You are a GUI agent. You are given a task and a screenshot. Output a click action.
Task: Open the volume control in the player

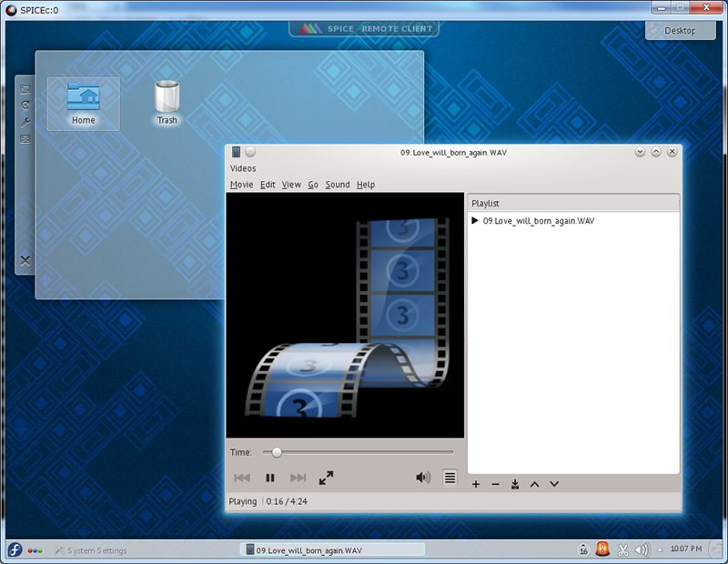[422, 475]
